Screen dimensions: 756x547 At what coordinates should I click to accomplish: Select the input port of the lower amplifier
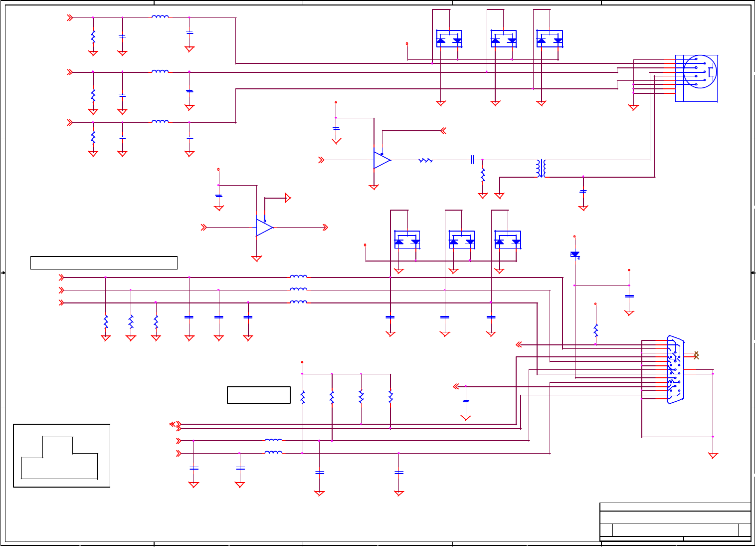pos(203,228)
